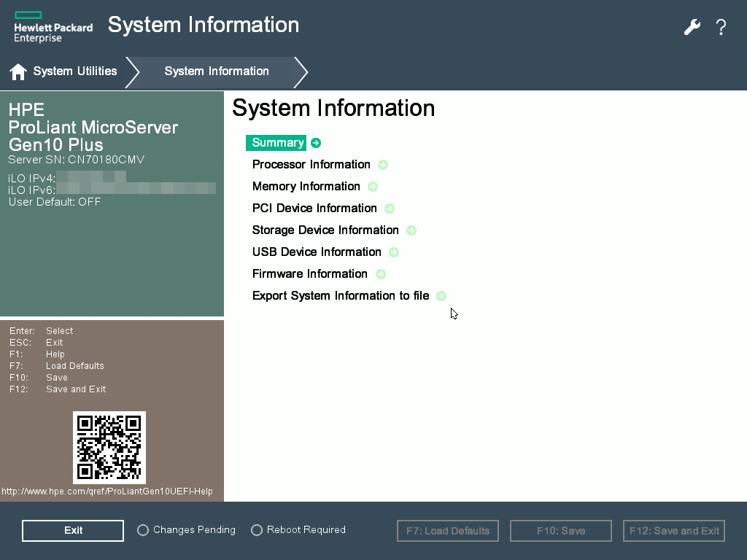Open the ProLiantGen10UEFI-Help URL
The height and width of the screenshot is (560, 747).
point(107,491)
